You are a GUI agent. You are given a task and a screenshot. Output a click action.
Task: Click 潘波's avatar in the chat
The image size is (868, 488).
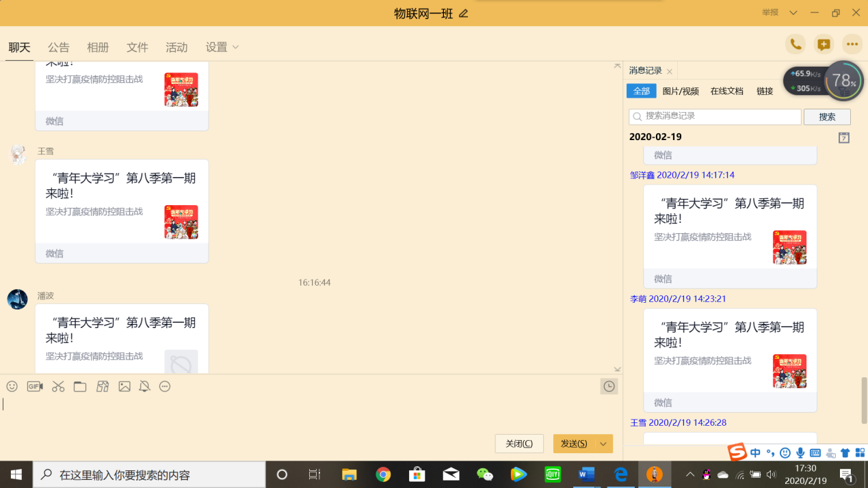click(17, 299)
